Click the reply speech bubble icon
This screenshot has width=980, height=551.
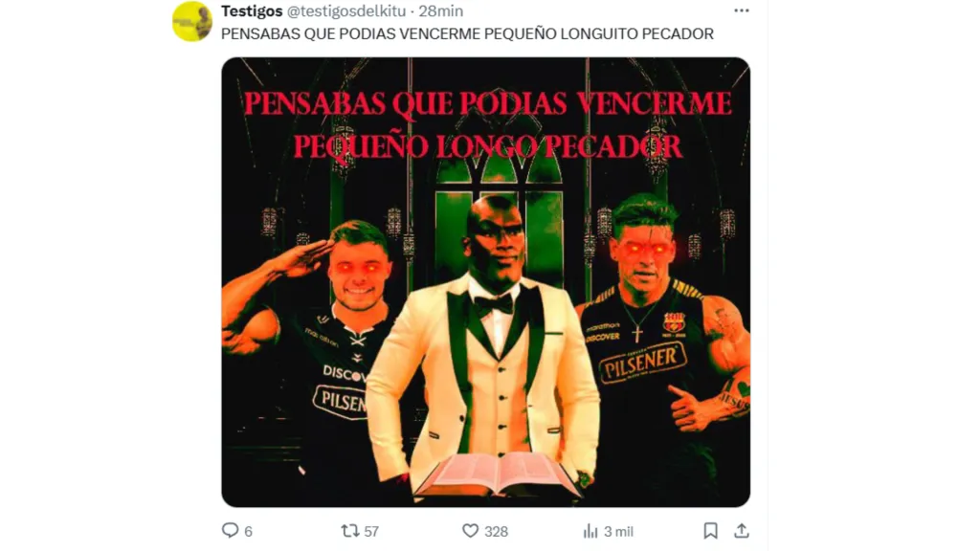230,530
